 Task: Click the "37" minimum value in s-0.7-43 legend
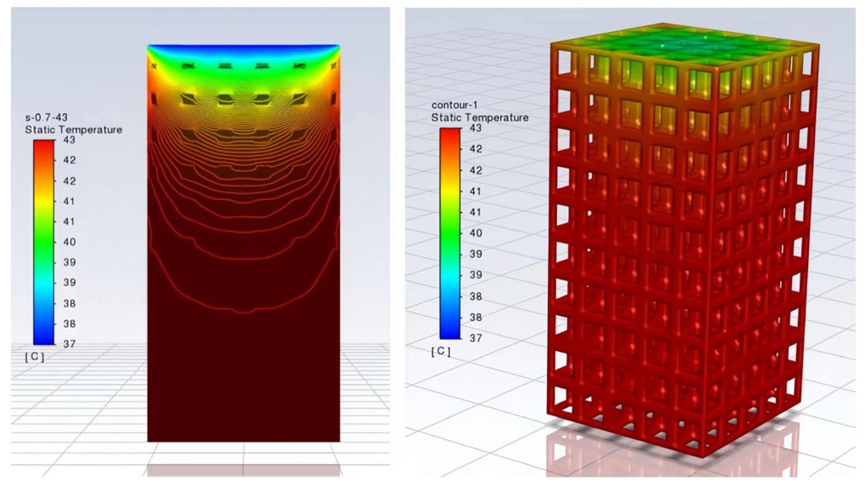coord(69,344)
